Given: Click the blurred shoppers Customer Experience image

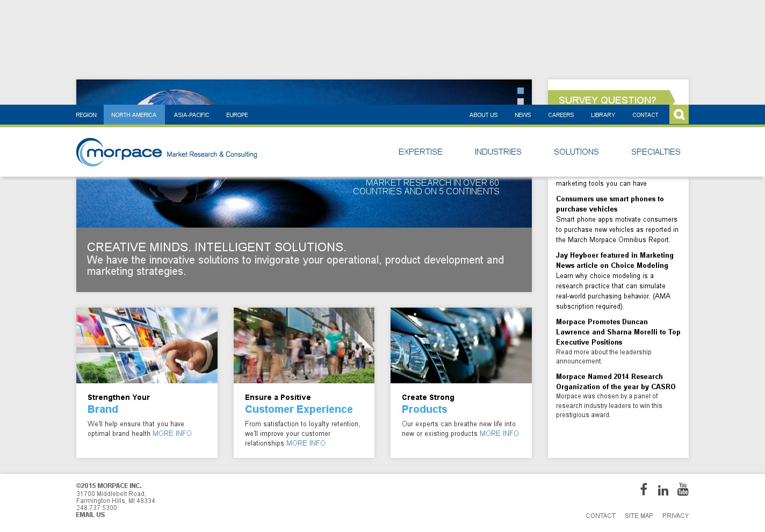Looking at the screenshot, I should coord(304,345).
